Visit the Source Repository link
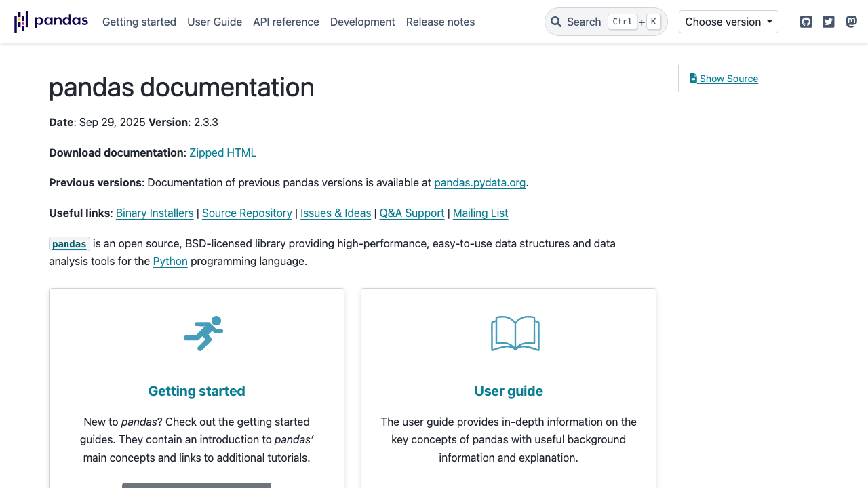This screenshot has width=868, height=488. click(247, 213)
